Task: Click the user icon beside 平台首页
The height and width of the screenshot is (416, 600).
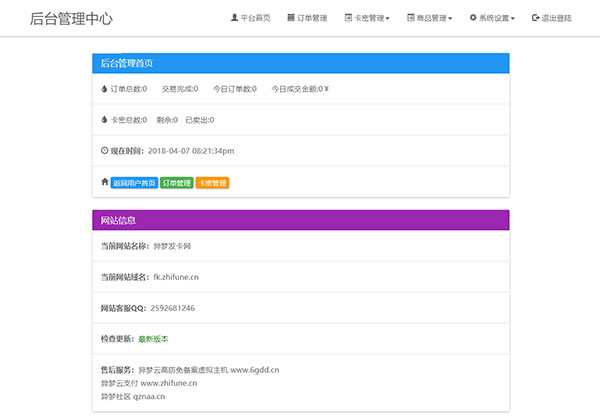Action: [x=234, y=18]
